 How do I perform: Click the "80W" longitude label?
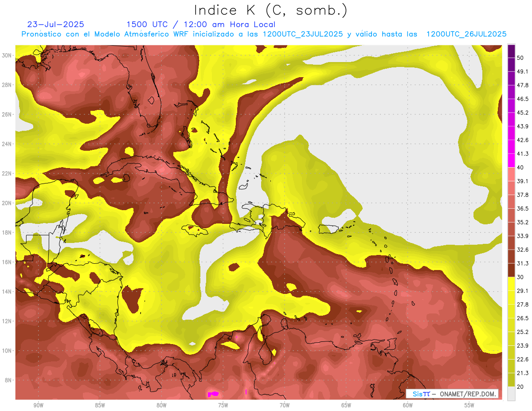161,405
